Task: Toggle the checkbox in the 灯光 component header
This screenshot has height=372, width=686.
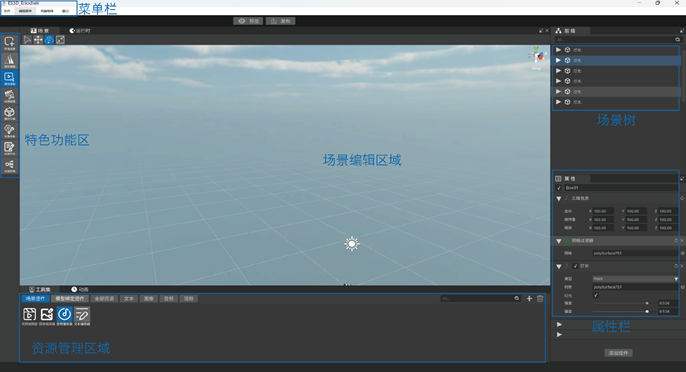Action: [575, 266]
